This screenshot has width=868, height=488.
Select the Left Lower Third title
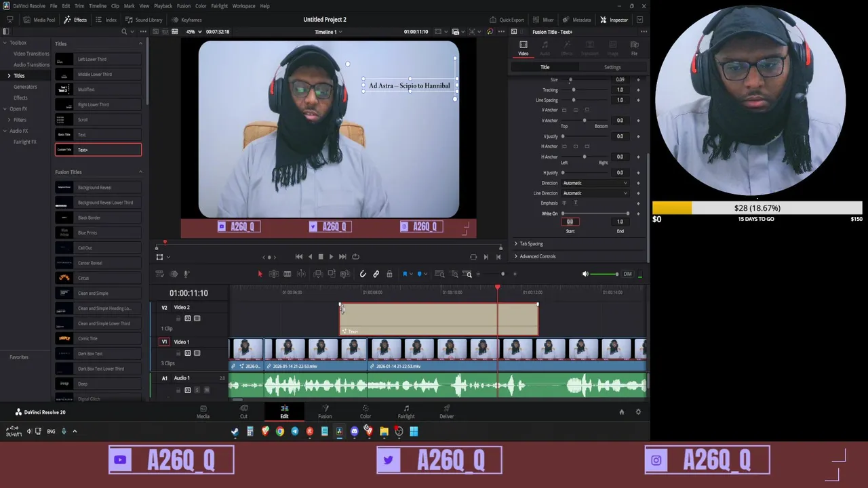click(98, 59)
